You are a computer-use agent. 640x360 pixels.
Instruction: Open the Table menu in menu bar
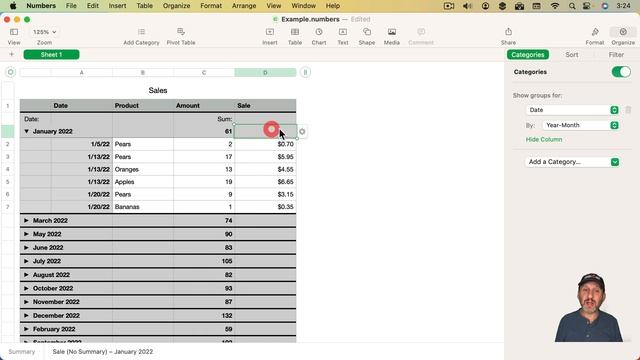pos(144,6)
